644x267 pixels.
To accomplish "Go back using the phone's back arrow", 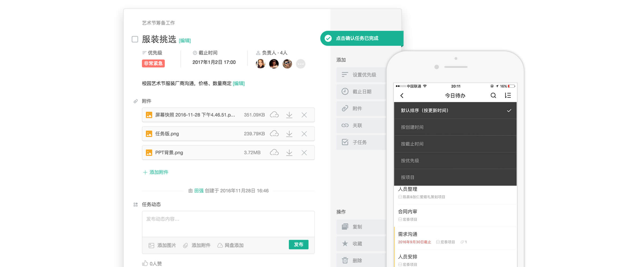I will click(402, 96).
